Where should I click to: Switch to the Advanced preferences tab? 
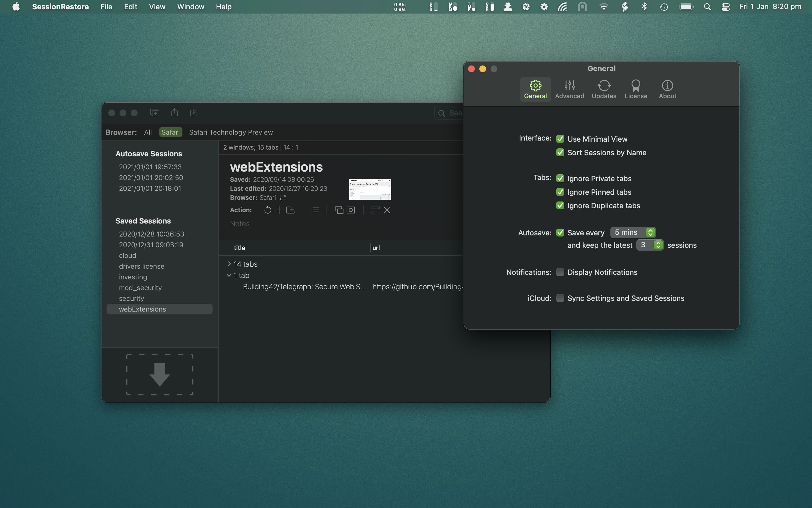pos(570,89)
